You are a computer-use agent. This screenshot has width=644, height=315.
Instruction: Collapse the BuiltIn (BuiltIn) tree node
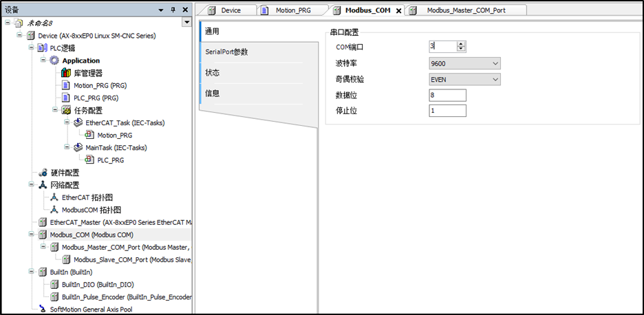click(32, 272)
